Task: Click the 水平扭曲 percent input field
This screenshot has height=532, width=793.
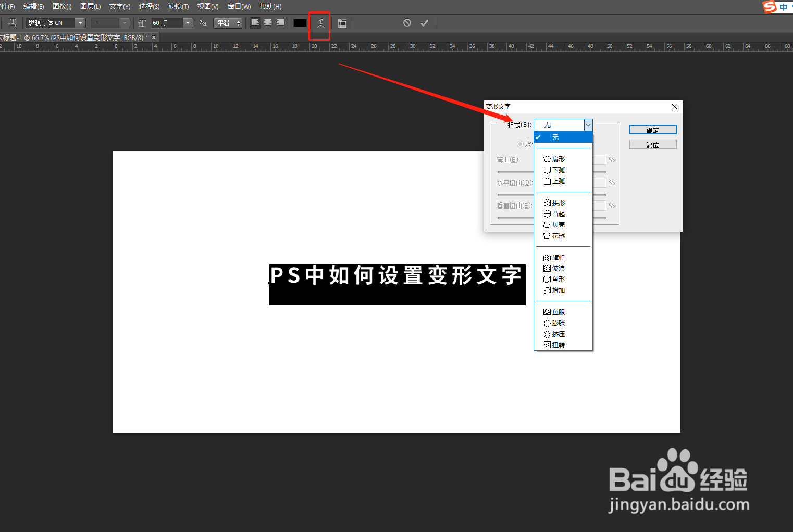Action: 599,183
